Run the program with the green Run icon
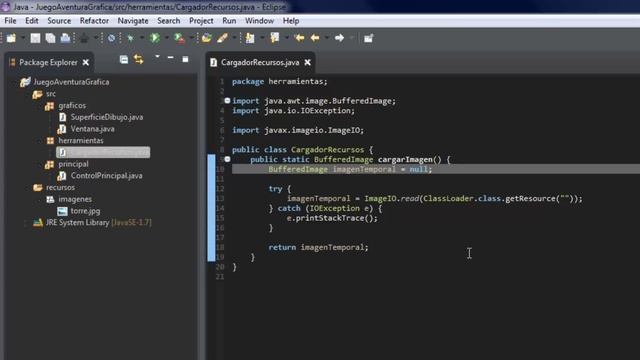640x360 pixels. pos(155,38)
